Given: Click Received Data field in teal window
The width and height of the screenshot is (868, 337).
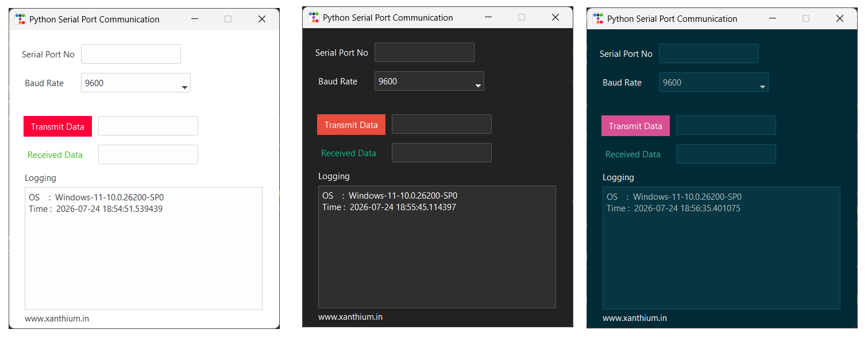Looking at the screenshot, I should 726,154.
